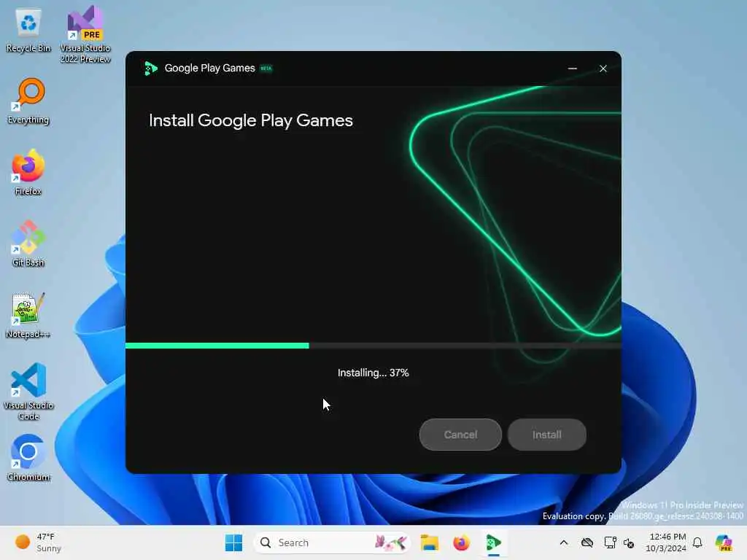Image resolution: width=747 pixels, height=560 pixels.
Task: Open the Recycle Bin desktop icon
Action: (x=28, y=31)
